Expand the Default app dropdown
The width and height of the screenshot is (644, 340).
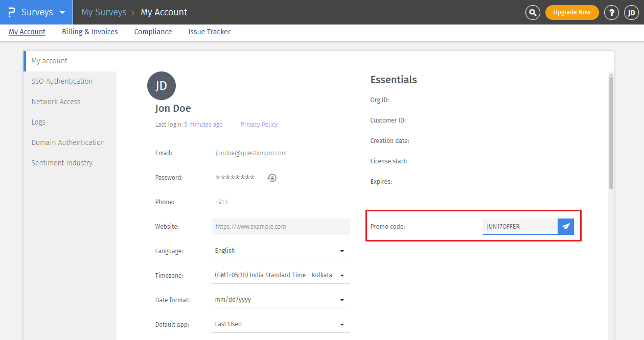[x=280, y=324]
